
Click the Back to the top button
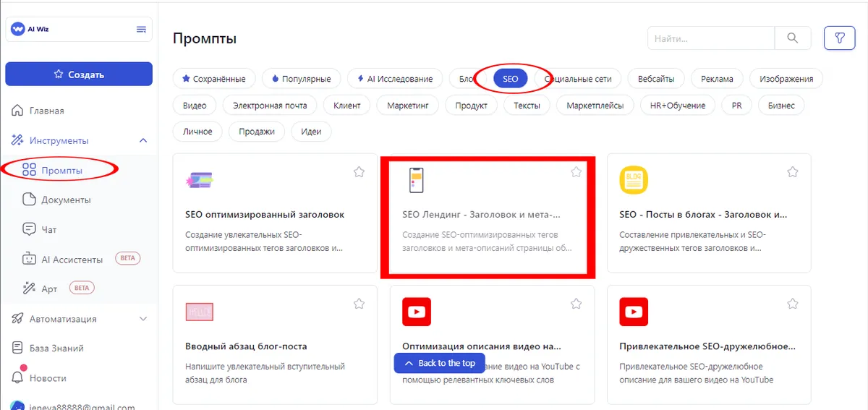[x=440, y=363]
